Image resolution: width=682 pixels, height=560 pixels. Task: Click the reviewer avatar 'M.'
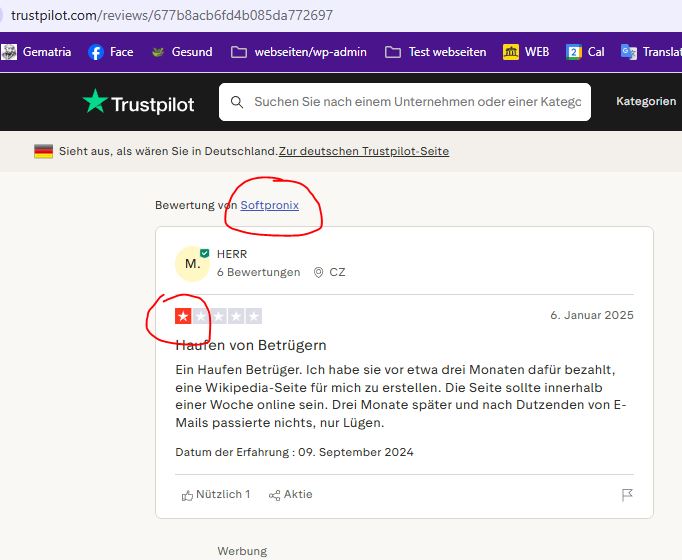coord(192,264)
